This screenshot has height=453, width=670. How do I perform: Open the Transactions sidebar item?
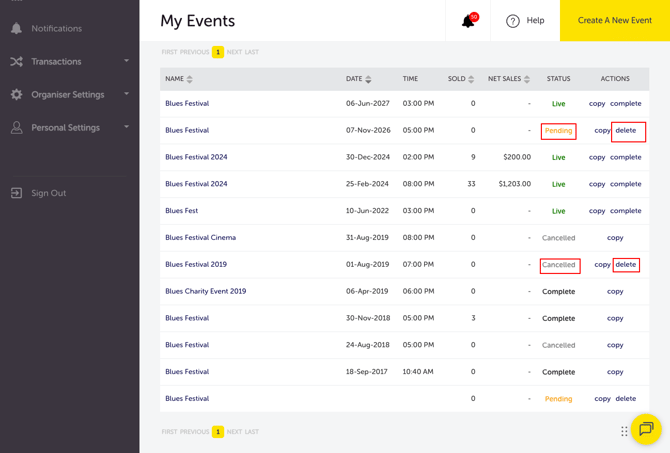(56, 62)
